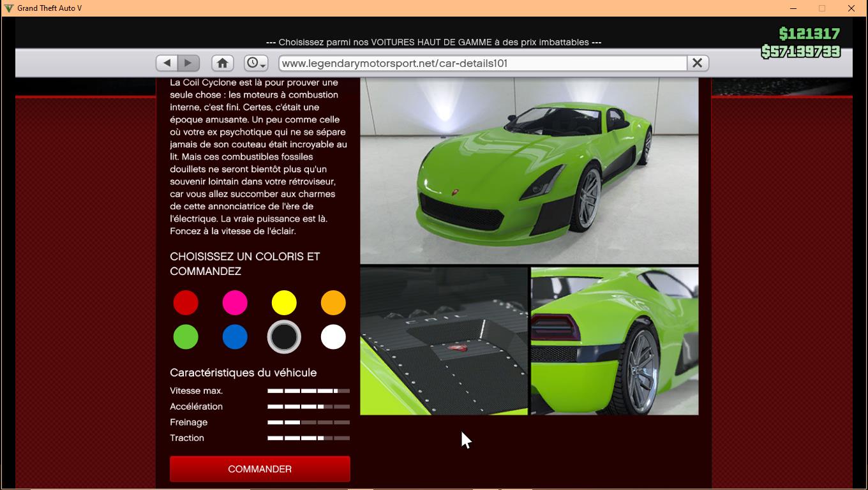Pick the pink color swatch
The image size is (868, 490).
[x=235, y=302]
